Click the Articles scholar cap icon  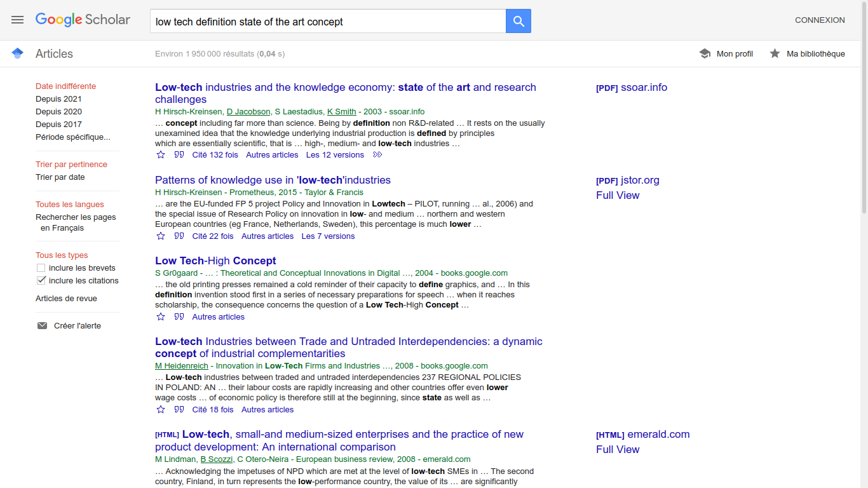point(17,53)
